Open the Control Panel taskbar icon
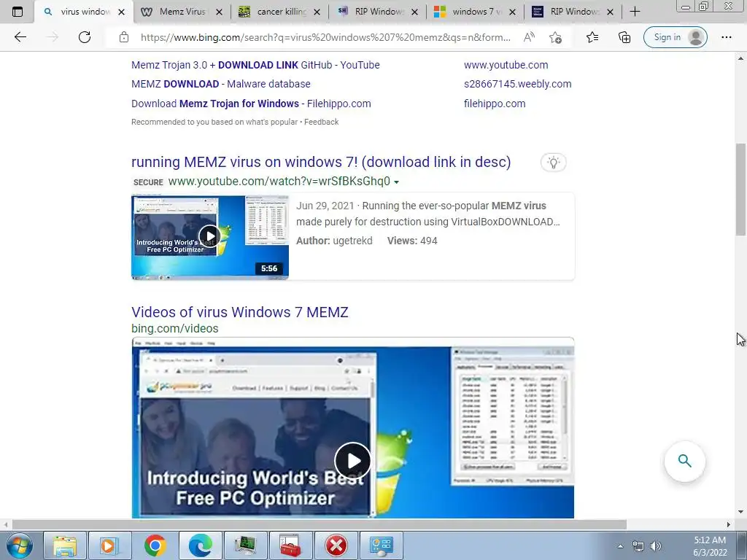This screenshot has height=560, width=747. pos(381,545)
